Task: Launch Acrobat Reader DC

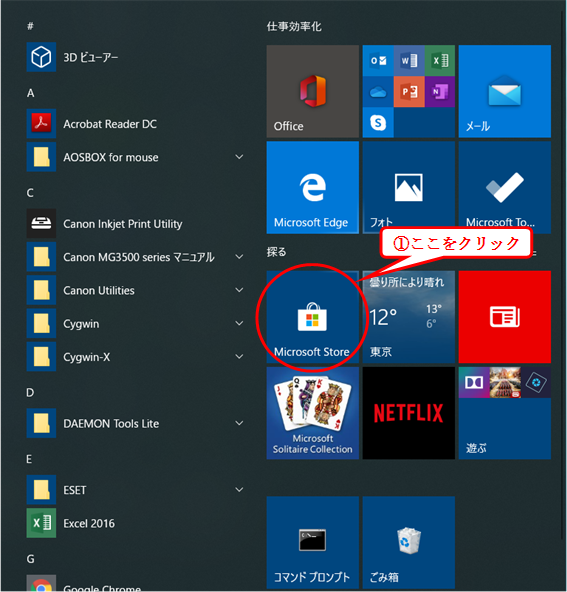Action: pos(136,124)
